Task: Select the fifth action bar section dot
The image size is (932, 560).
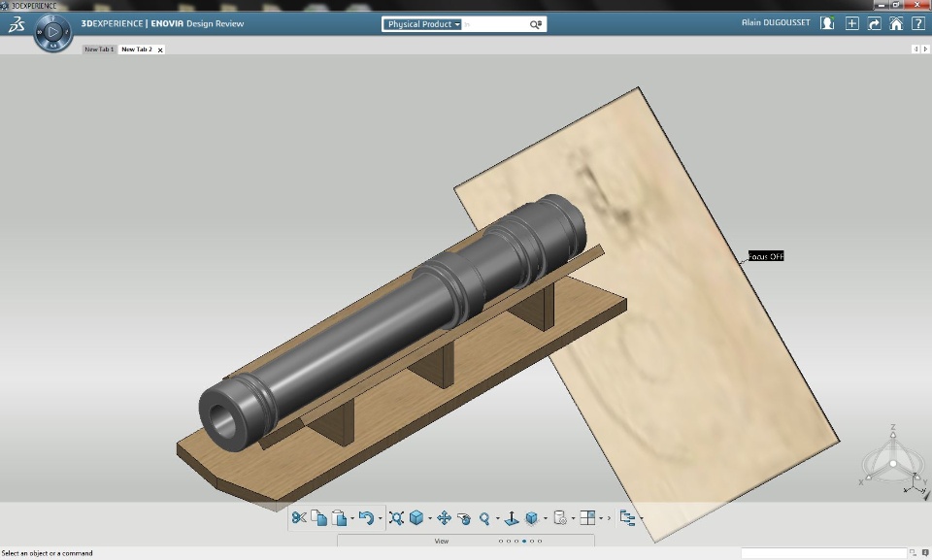Action: pyautogui.click(x=532, y=541)
